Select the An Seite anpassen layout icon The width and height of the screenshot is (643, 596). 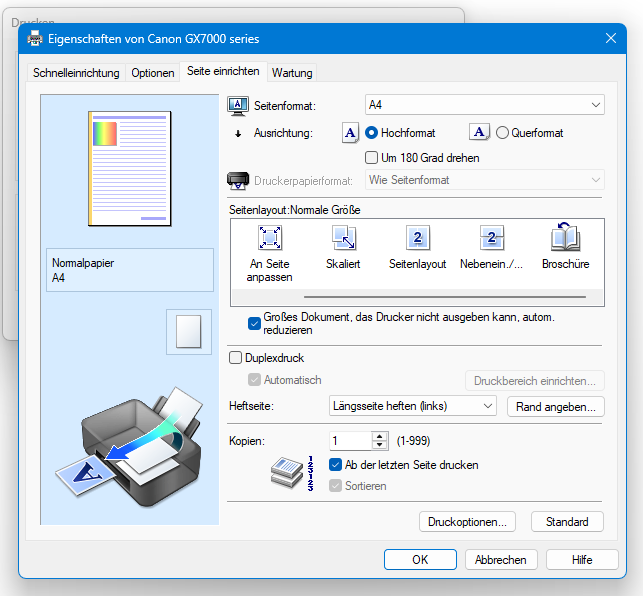tap(269, 237)
